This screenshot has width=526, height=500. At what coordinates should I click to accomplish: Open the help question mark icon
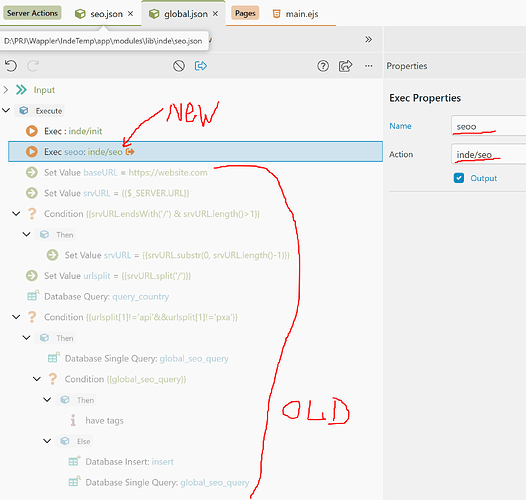point(323,66)
